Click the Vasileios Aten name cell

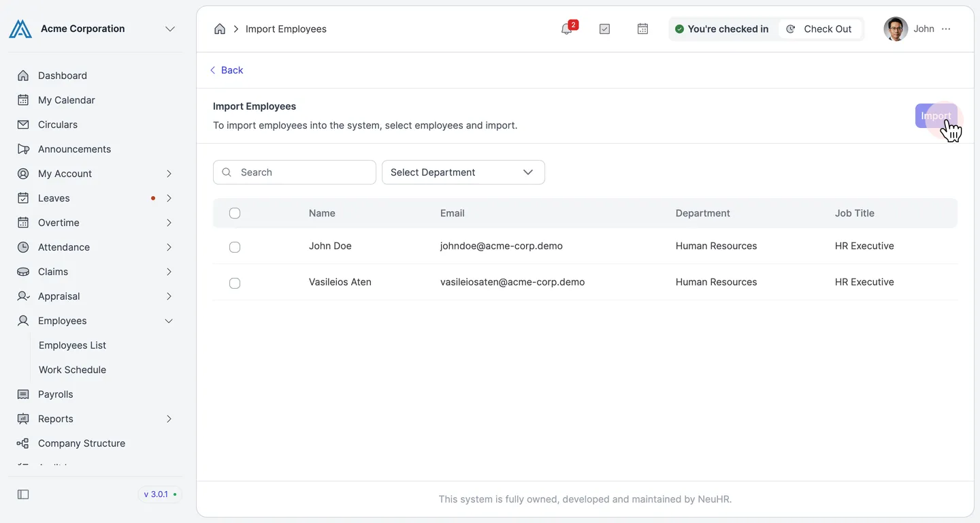[x=340, y=282]
